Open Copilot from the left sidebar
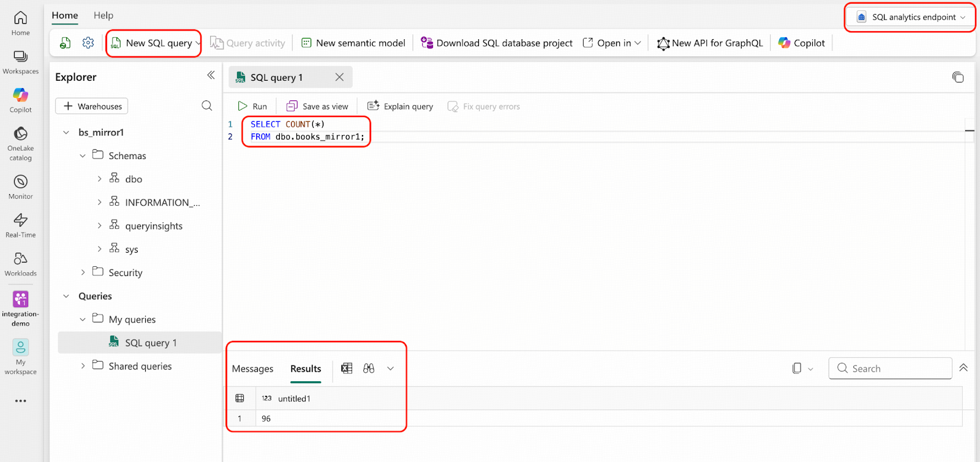The width and height of the screenshot is (980, 462). 20,100
